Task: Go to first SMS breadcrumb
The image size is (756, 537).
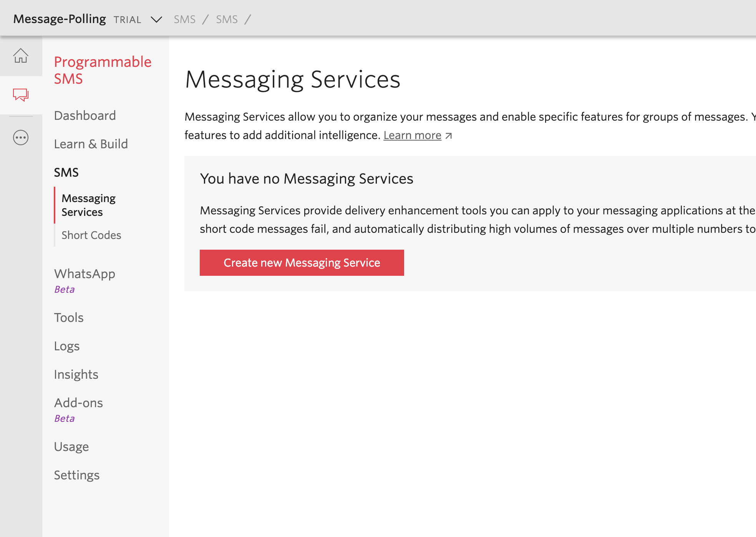Action: pos(184,19)
